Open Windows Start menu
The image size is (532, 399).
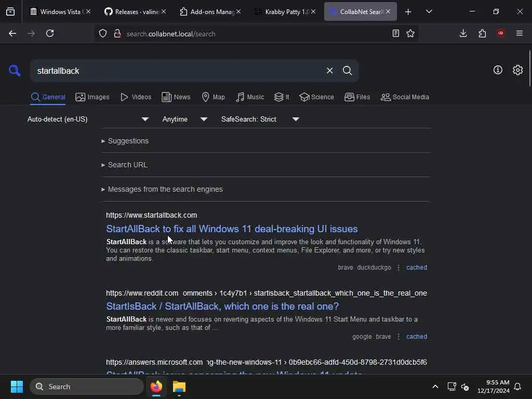pos(17,387)
